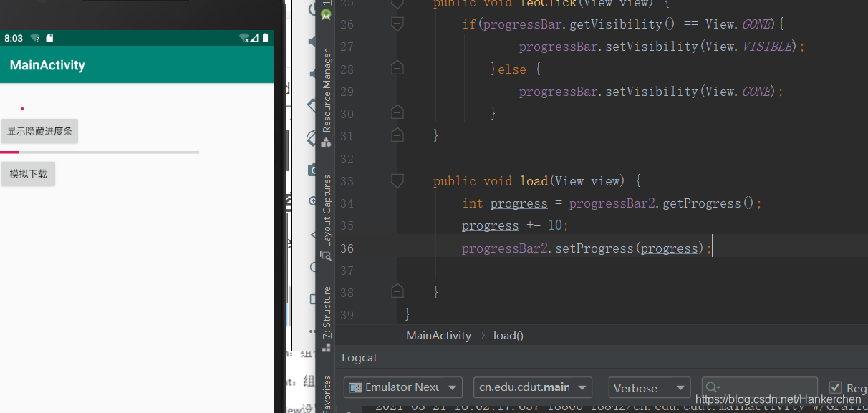The image size is (868, 413).
Task: Click the horizontal download progress bar
Action: (100, 152)
